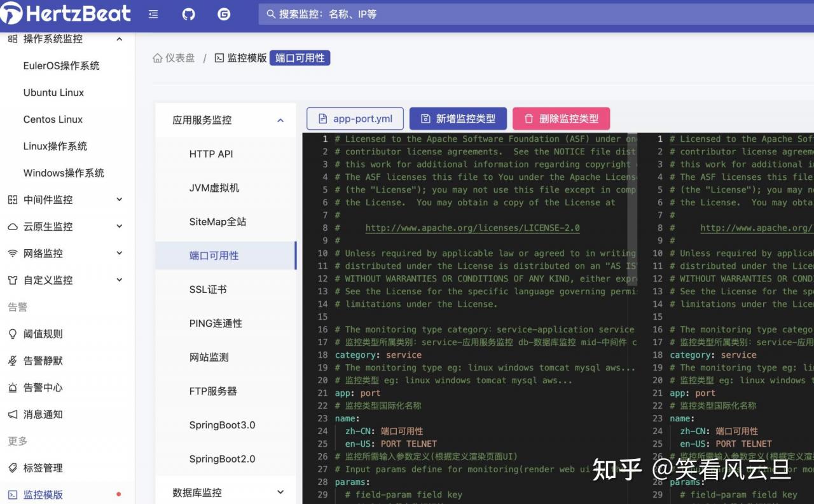This screenshot has width=814, height=504.
Task: Click the 告警中心 alarm icon
Action: (x=12, y=388)
